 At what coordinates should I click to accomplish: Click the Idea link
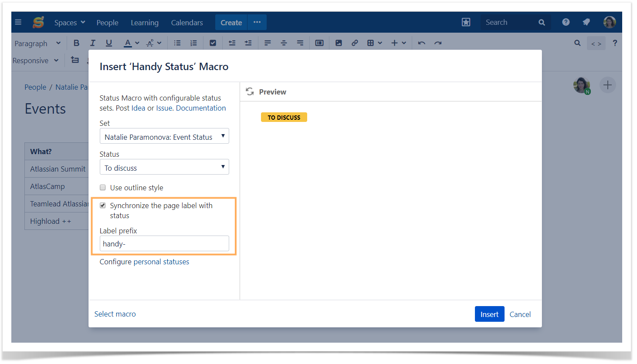tap(138, 108)
